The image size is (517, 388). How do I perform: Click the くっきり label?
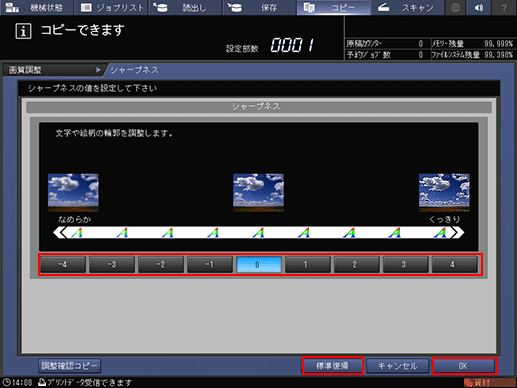point(444,219)
